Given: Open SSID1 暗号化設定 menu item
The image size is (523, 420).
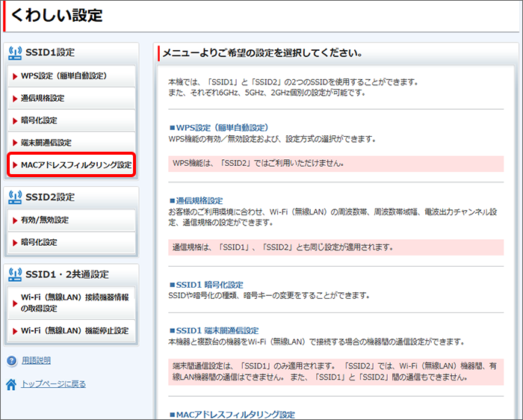Looking at the screenshot, I should coord(72,120).
